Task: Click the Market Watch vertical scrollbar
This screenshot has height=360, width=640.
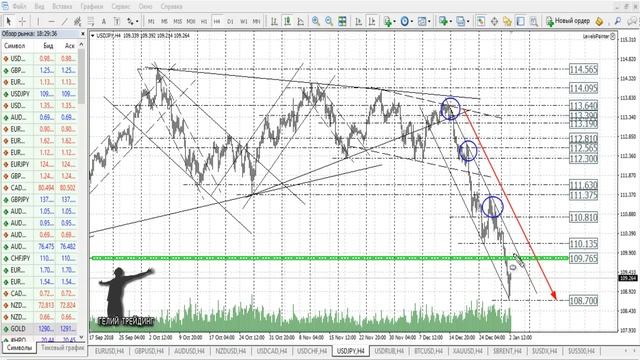Action: pyautogui.click(x=82, y=77)
